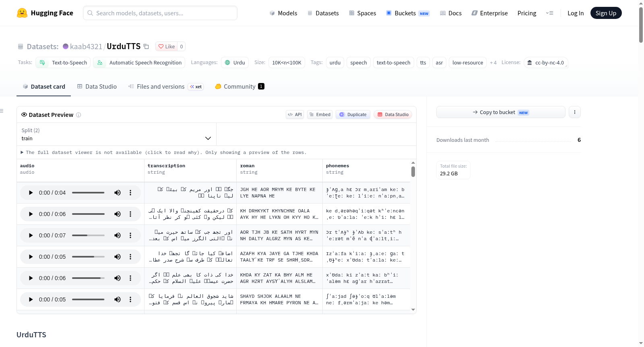Open the Pricing page
644x347 pixels.
click(527, 13)
